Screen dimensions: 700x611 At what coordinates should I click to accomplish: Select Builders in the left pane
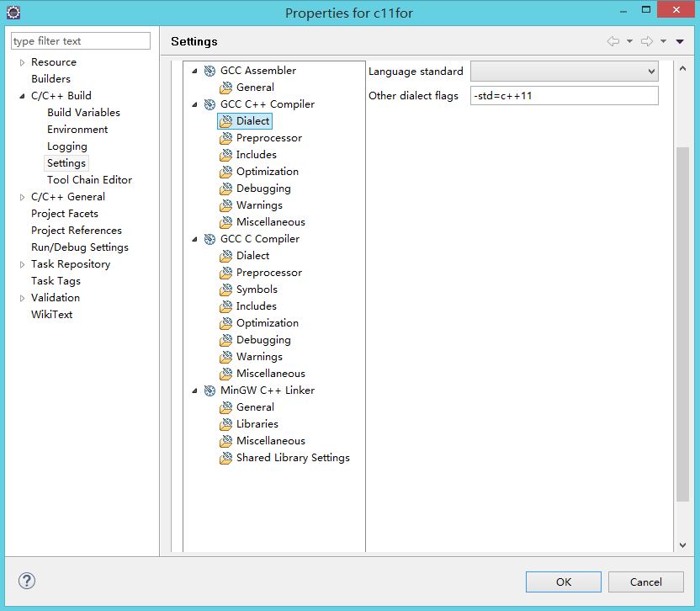[50, 79]
